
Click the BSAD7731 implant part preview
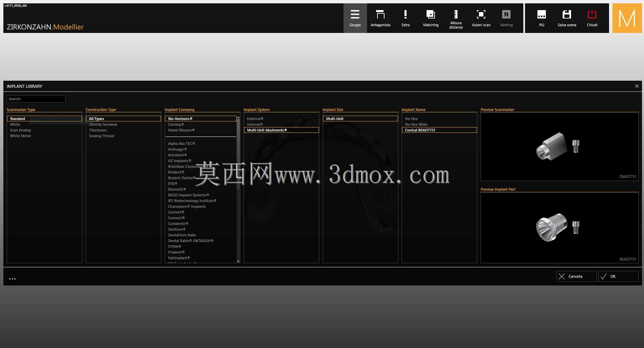pos(559,228)
